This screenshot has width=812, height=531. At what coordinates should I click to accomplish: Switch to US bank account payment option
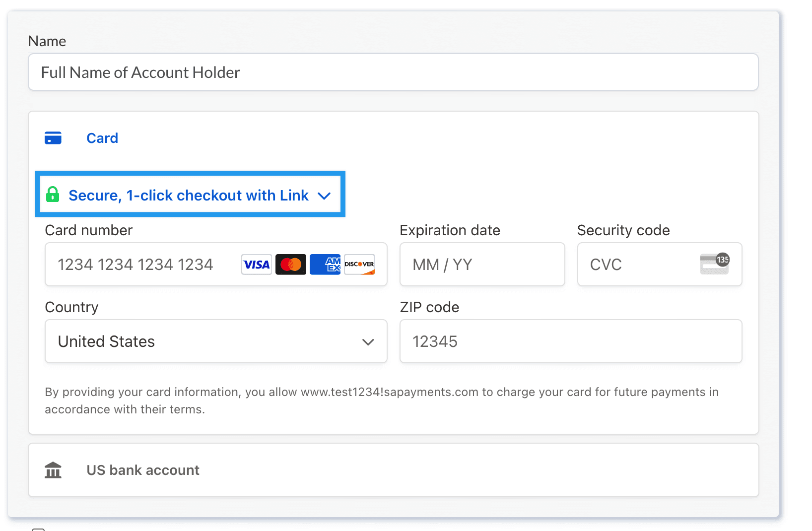click(143, 470)
